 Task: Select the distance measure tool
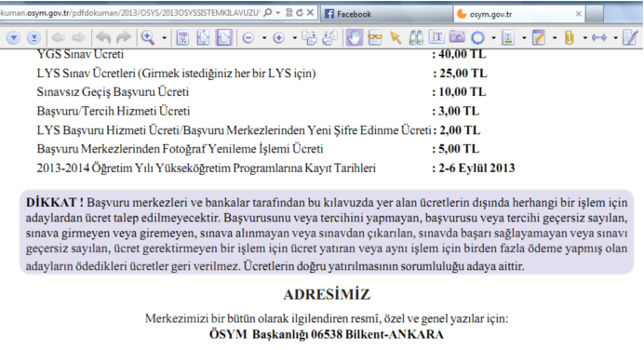(x=599, y=38)
